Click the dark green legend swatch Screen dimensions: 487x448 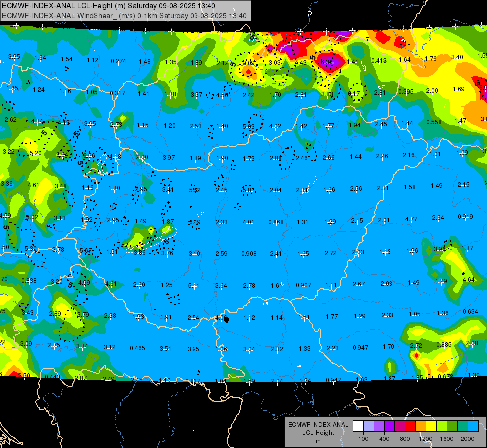click(x=452, y=426)
